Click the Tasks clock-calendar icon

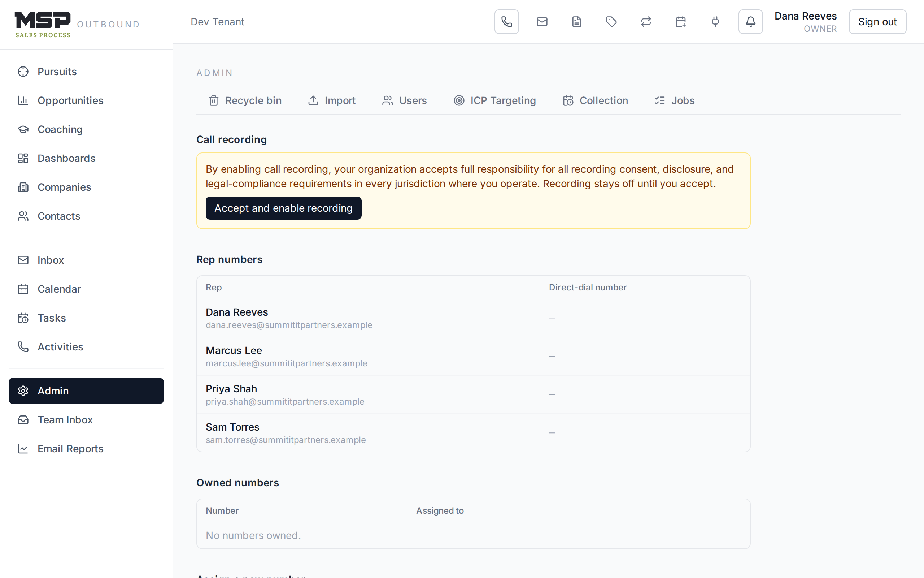coord(23,318)
